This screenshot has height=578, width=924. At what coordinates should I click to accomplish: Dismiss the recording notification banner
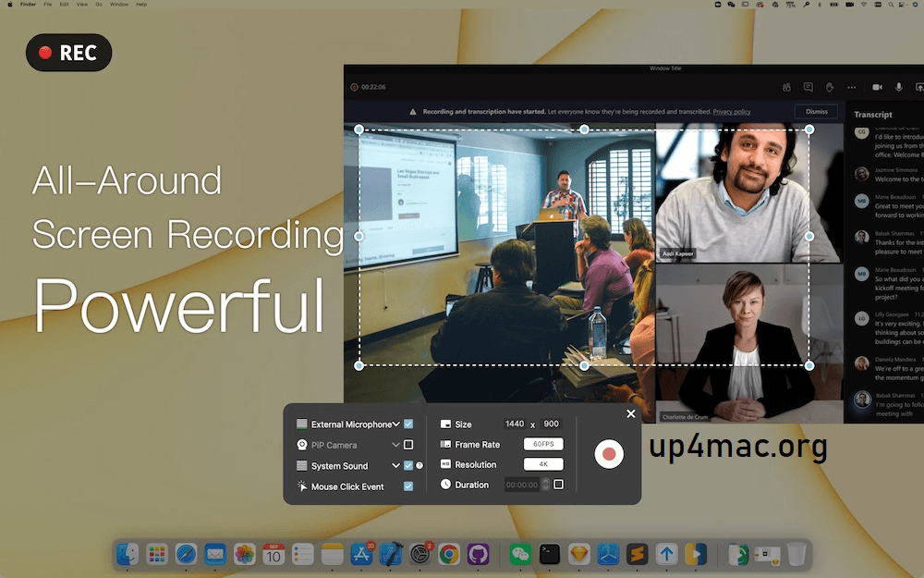pos(816,112)
